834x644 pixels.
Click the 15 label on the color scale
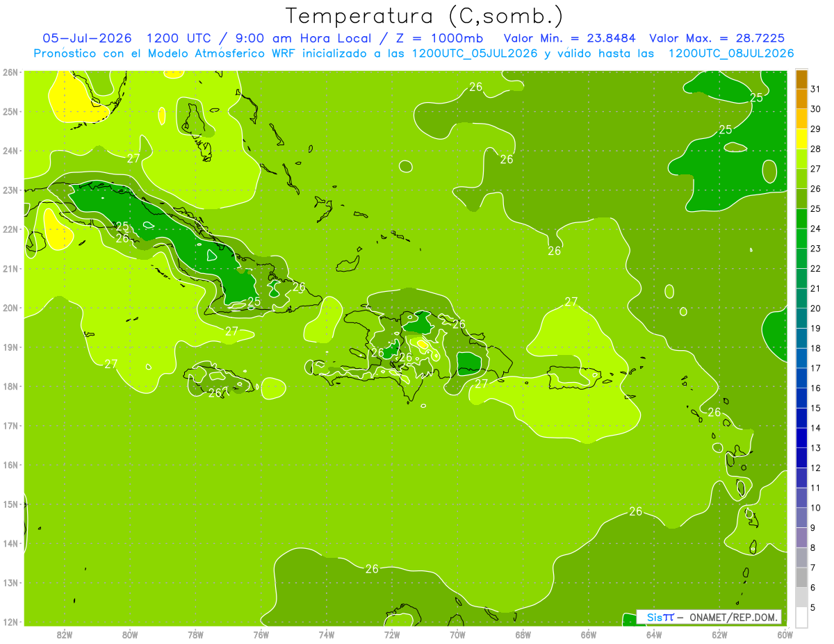[x=815, y=408]
